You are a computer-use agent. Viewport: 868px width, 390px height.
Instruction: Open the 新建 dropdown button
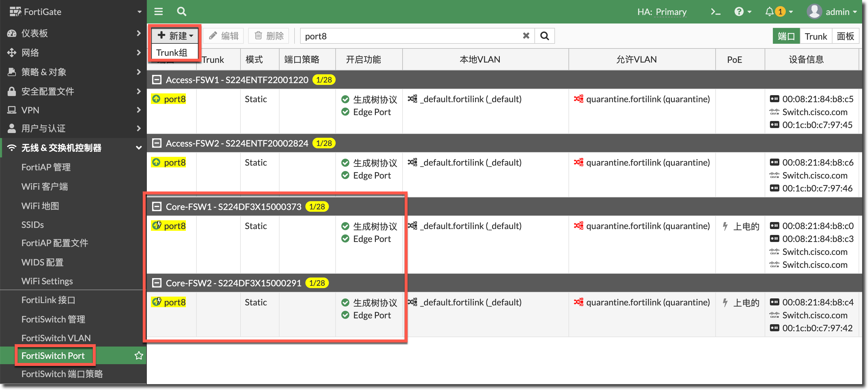pyautogui.click(x=175, y=36)
